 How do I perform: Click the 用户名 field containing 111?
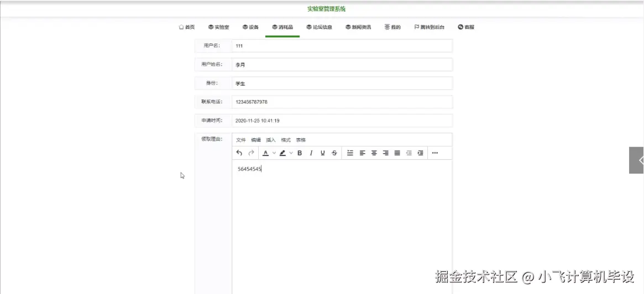tap(342, 46)
